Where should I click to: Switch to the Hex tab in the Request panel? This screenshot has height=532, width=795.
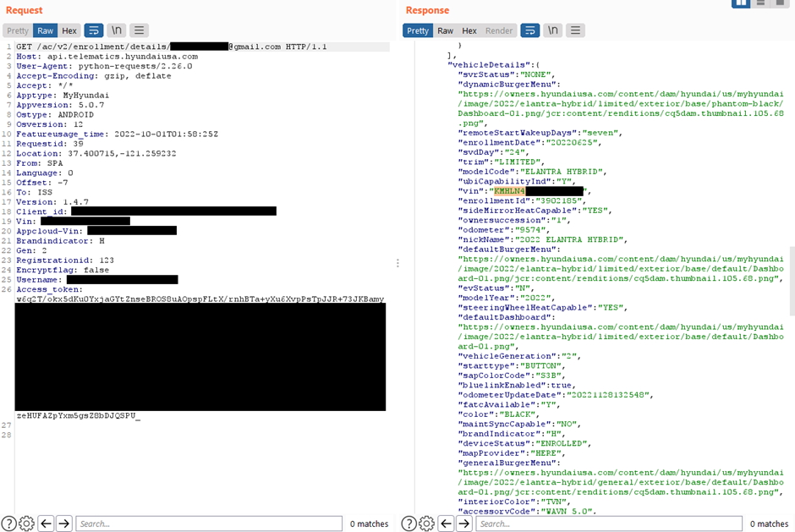(69, 30)
